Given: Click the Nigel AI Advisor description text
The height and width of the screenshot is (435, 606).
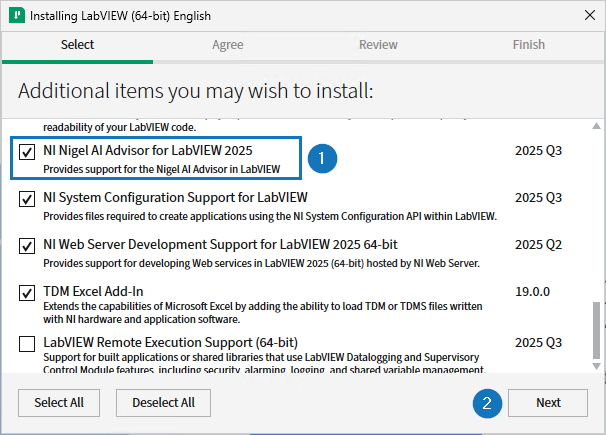Looking at the screenshot, I should [x=162, y=169].
